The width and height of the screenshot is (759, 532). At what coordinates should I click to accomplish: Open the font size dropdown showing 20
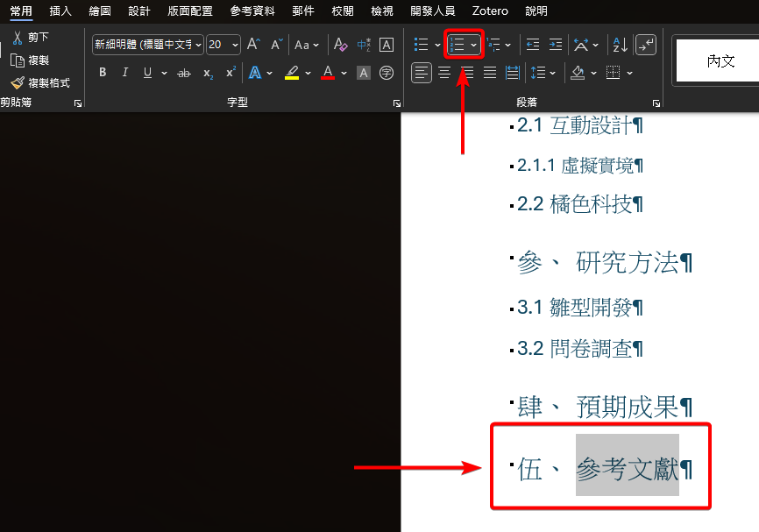pos(235,45)
